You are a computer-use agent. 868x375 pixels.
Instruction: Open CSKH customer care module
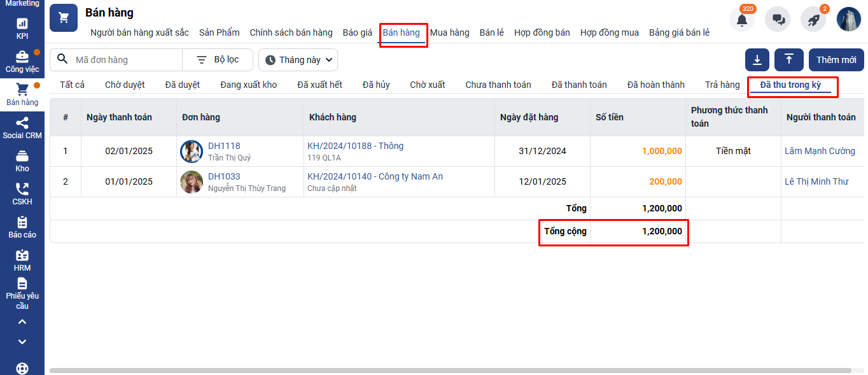click(x=22, y=194)
